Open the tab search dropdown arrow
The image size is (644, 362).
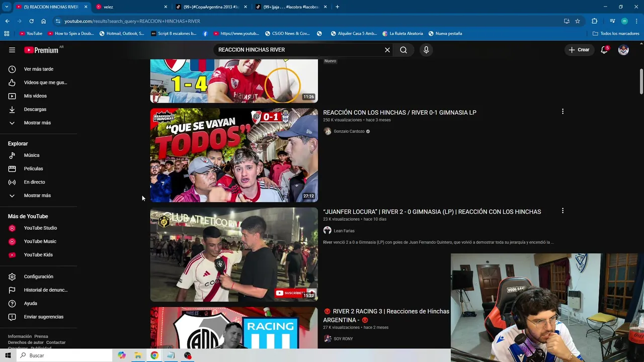click(7, 7)
